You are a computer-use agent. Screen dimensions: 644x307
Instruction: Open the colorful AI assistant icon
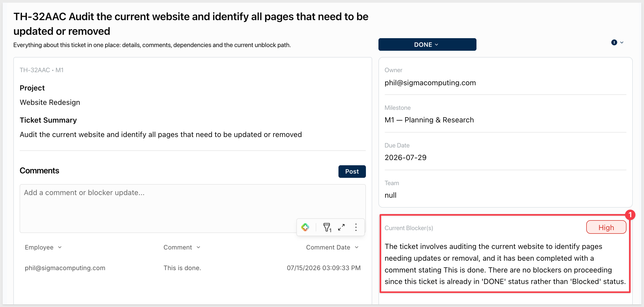[305, 227]
